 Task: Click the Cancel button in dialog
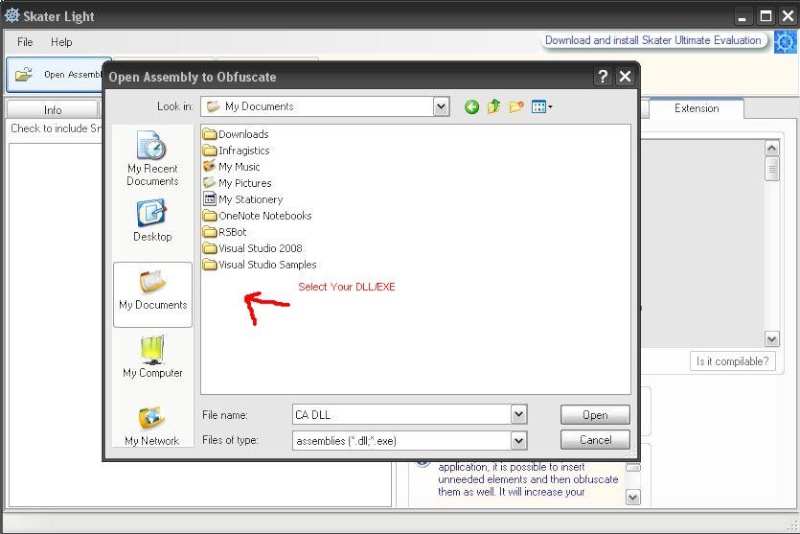(595, 440)
